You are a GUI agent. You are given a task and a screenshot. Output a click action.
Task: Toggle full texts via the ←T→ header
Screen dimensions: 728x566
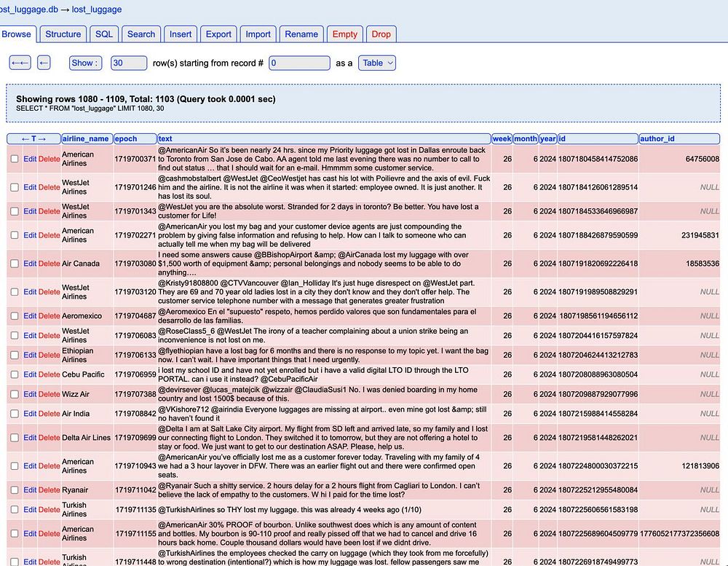pyautogui.click(x=33, y=138)
